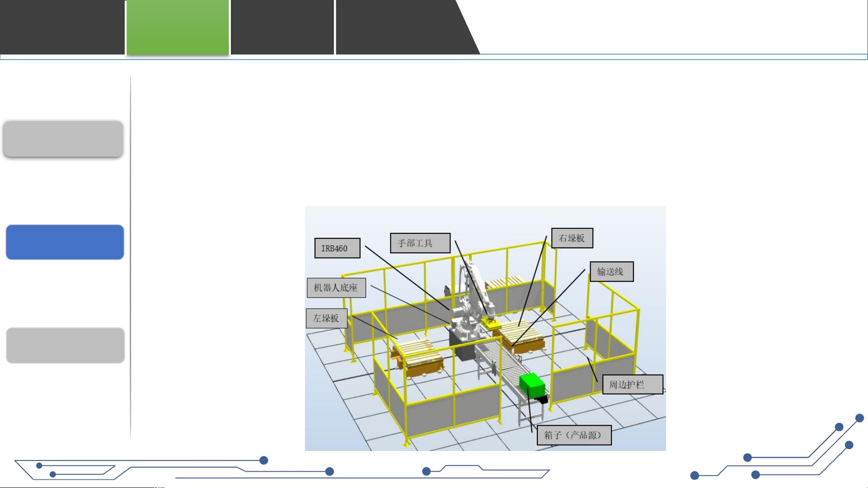Click the 右垛板 callout label

point(572,237)
